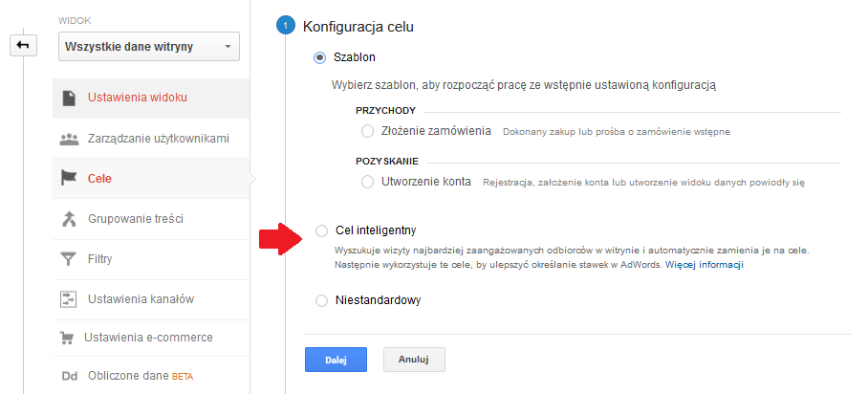
Task: Click the users icon for Zarządzanie użytkownikami
Action: [x=69, y=139]
